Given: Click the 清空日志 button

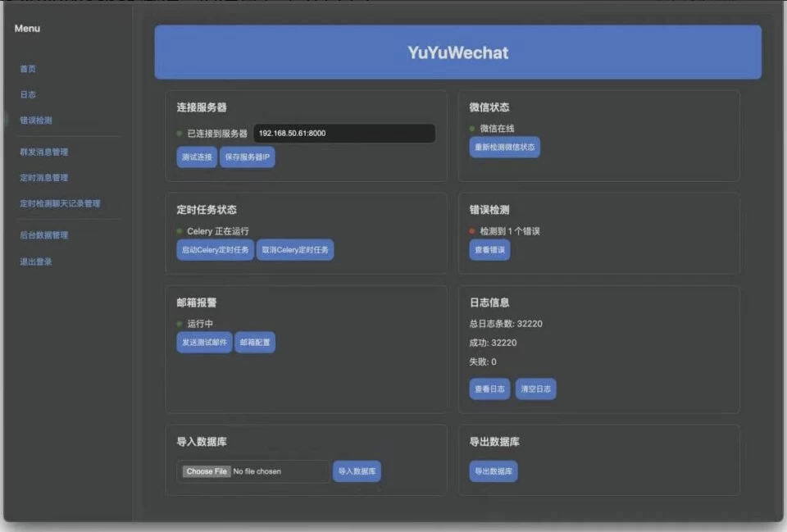Looking at the screenshot, I should tap(535, 389).
